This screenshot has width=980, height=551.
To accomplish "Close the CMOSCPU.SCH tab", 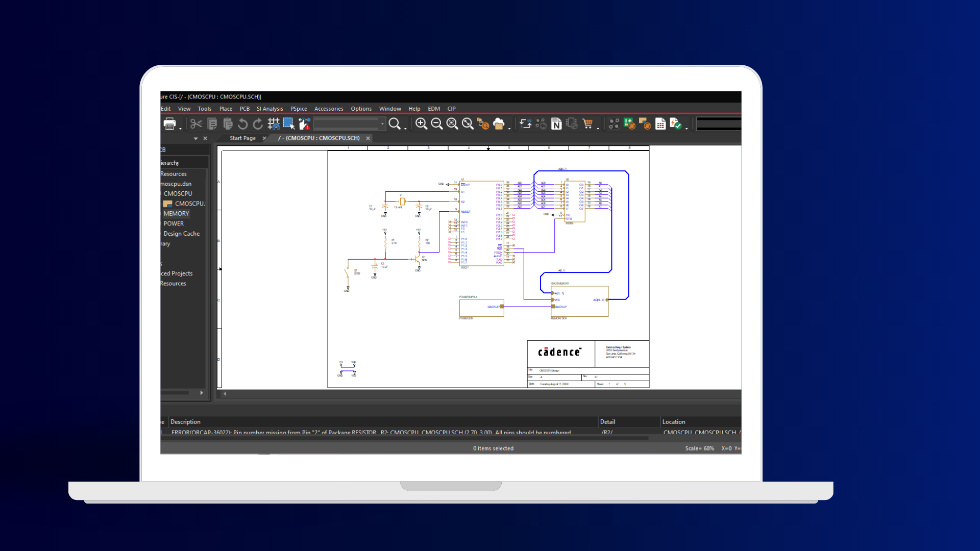I will tap(368, 138).
